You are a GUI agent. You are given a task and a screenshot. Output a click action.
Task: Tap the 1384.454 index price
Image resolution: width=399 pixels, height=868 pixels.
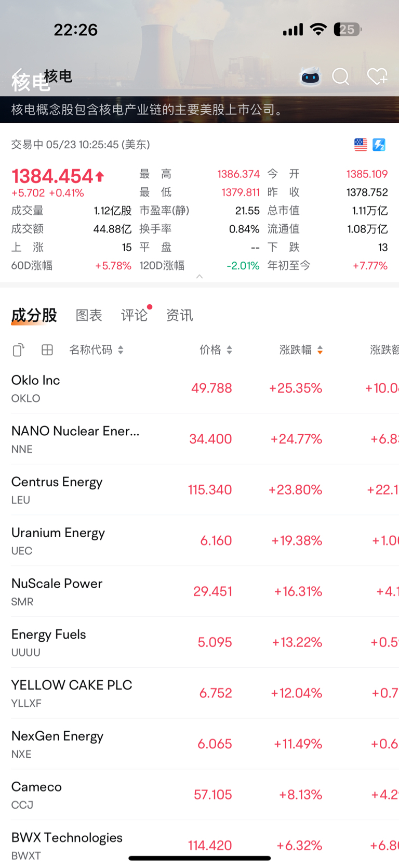[52, 176]
